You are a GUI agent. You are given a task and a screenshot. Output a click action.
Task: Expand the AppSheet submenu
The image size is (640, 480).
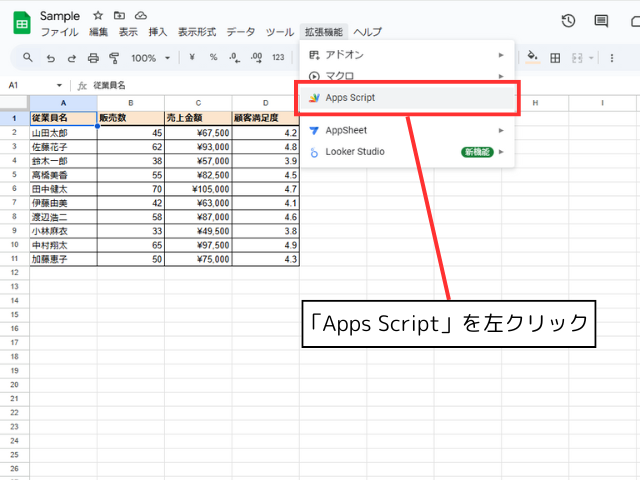[407, 130]
